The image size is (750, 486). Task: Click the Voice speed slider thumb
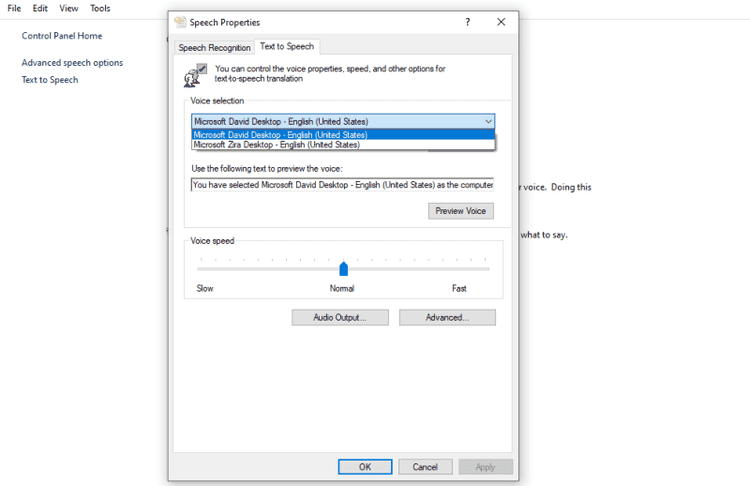coord(343,269)
